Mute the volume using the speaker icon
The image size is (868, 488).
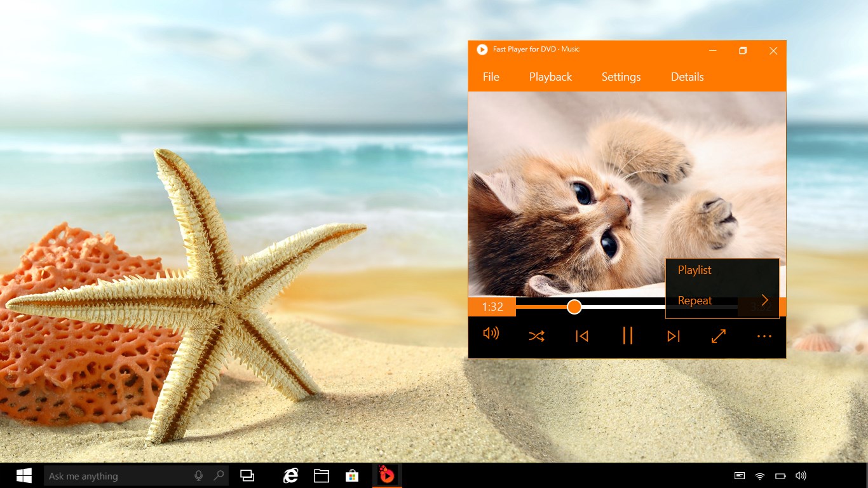tap(491, 336)
